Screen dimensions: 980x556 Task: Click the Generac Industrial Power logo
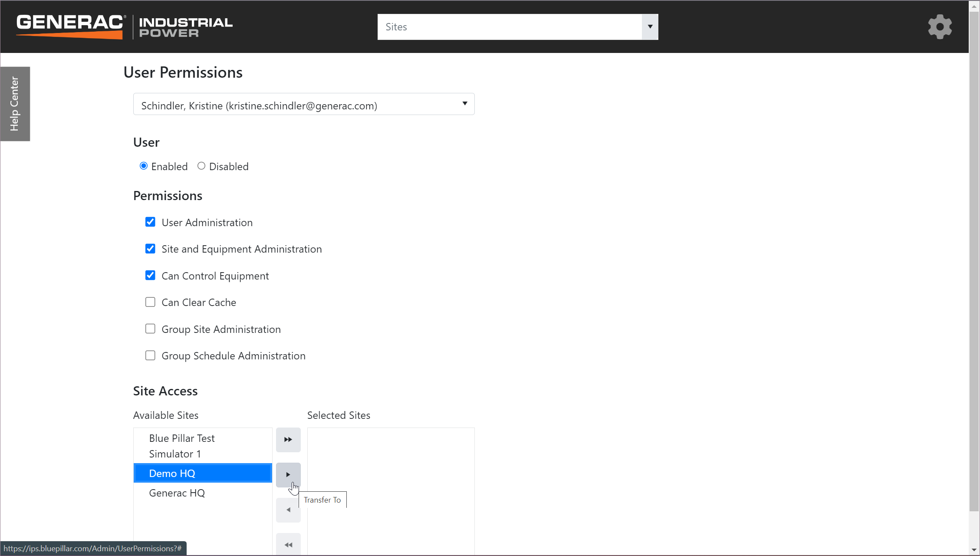[125, 27]
